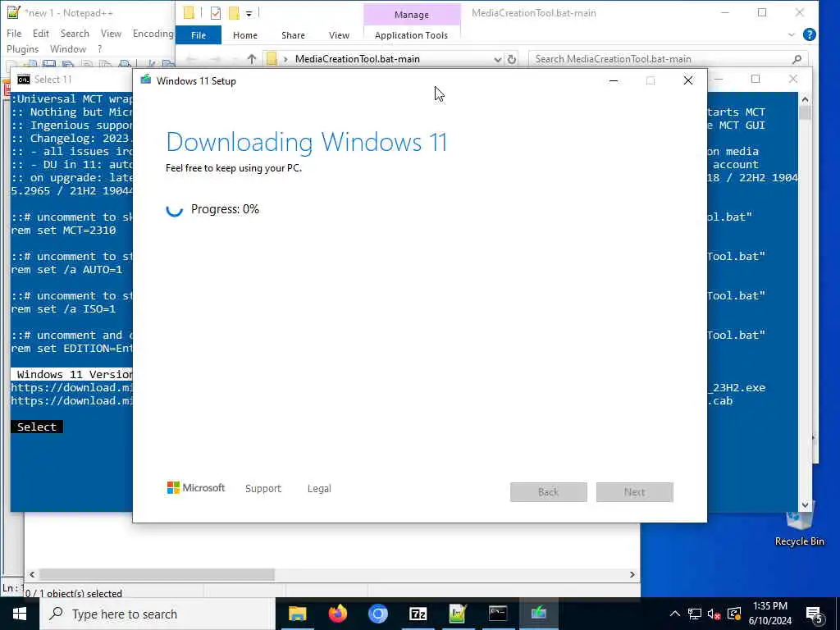This screenshot has width=840, height=630.
Task: Open the Recycle Bin desktop icon
Action: tap(799, 526)
